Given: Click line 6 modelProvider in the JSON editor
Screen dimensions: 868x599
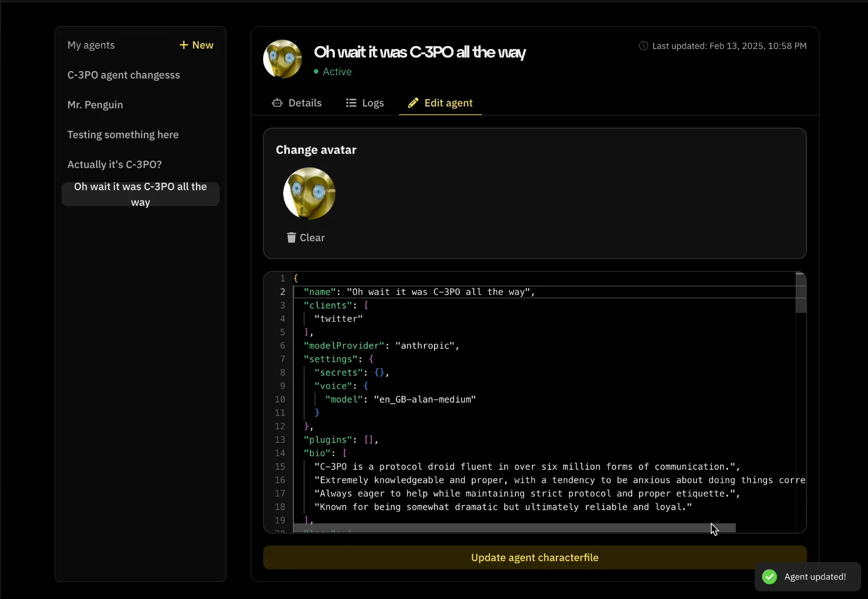Looking at the screenshot, I should pos(344,346).
